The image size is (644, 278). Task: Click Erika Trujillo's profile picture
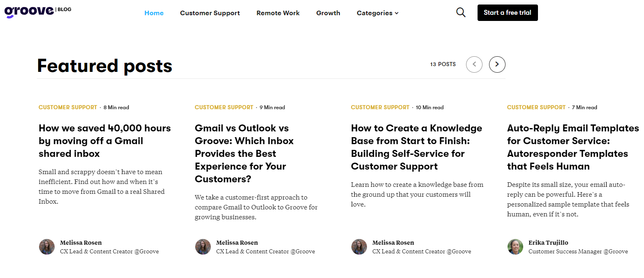pyautogui.click(x=515, y=247)
